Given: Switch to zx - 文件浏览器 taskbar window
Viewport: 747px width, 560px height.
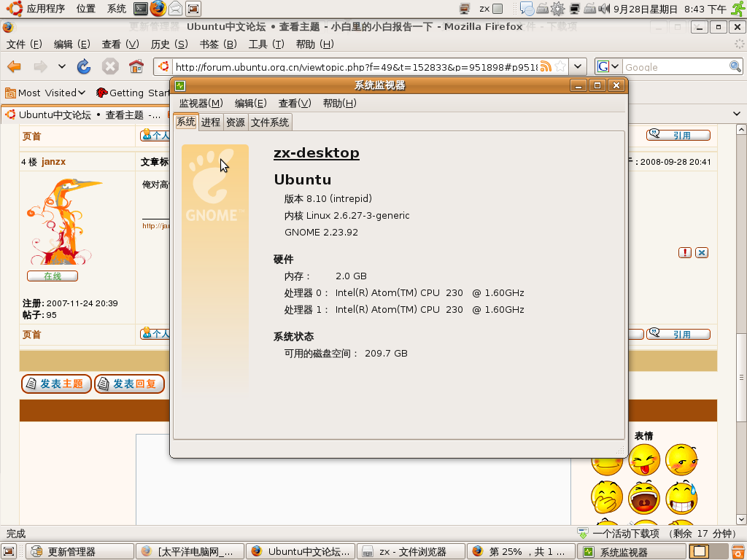Looking at the screenshot, I should 411,551.
